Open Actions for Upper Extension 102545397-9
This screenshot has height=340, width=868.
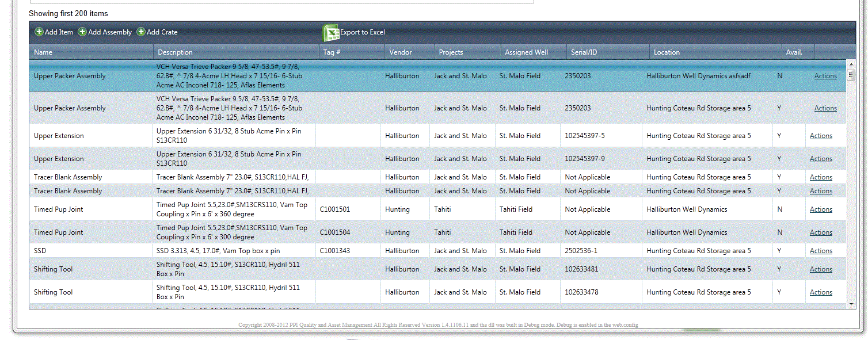(x=821, y=159)
